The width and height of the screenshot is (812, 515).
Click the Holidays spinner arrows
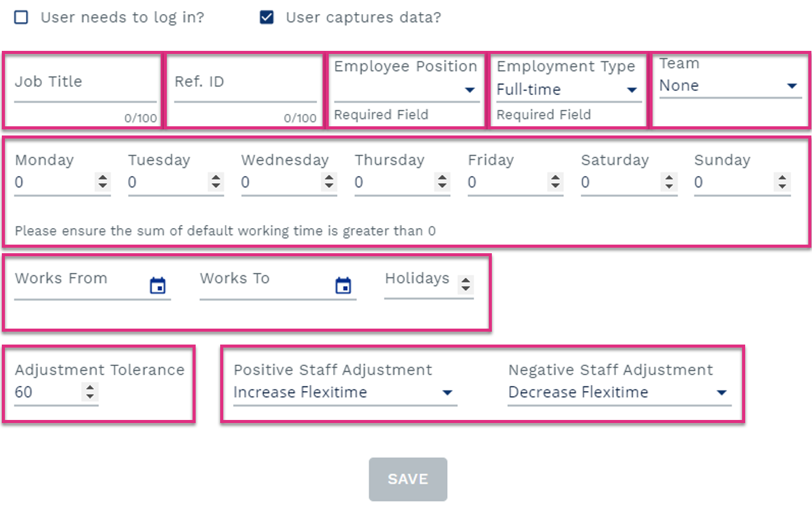(466, 284)
